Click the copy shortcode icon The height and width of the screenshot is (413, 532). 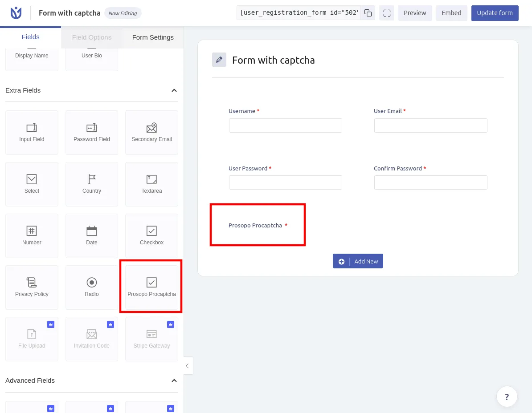tap(368, 13)
